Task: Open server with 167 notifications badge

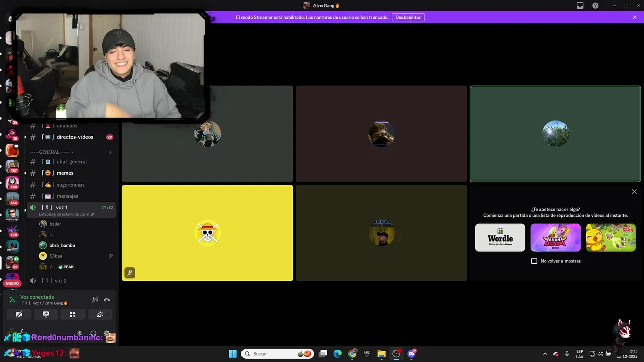Action: pos(12,166)
